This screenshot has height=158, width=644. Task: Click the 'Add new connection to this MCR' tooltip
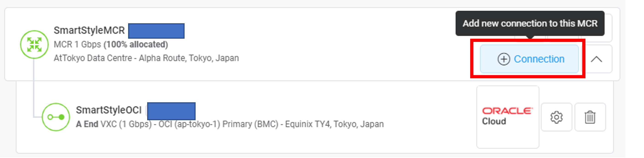(530, 23)
